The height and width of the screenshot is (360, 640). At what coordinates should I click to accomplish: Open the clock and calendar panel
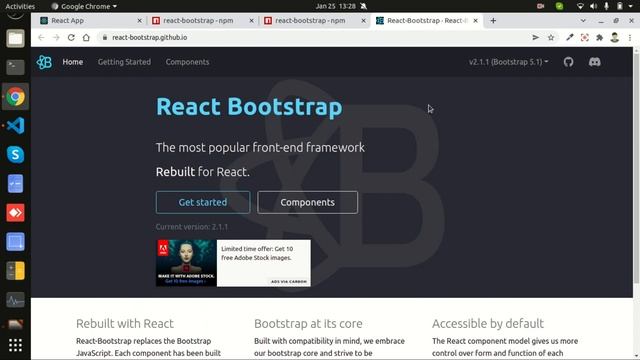tap(336, 6)
